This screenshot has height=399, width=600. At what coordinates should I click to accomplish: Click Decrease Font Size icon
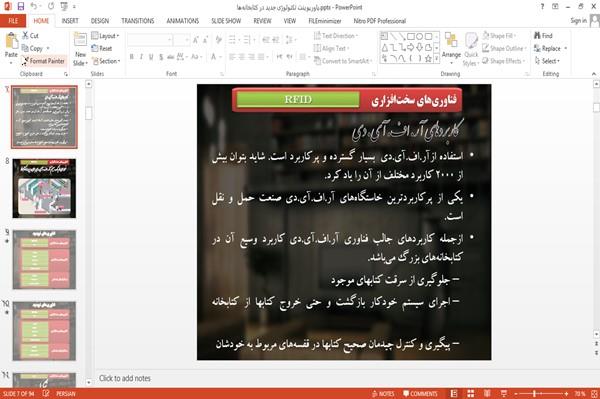(205, 40)
